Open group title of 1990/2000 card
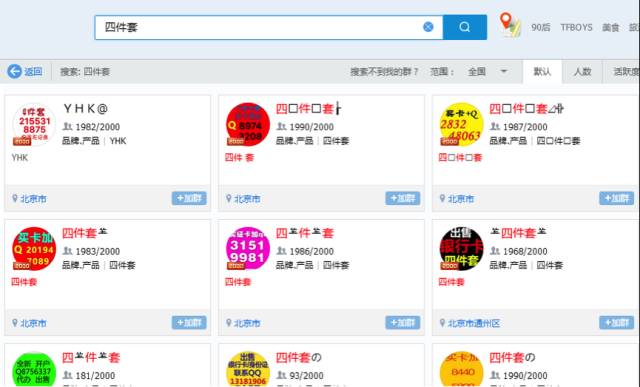This screenshot has width=640, height=387. 309,109
